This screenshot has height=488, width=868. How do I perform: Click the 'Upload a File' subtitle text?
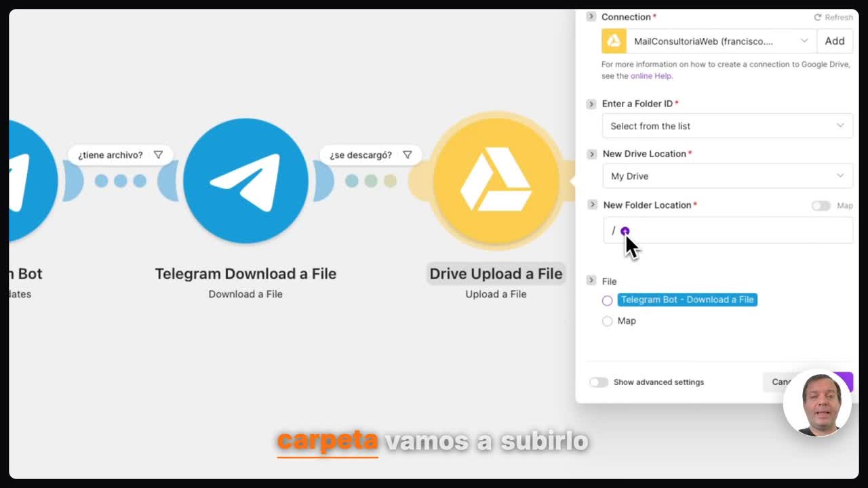[496, 294]
